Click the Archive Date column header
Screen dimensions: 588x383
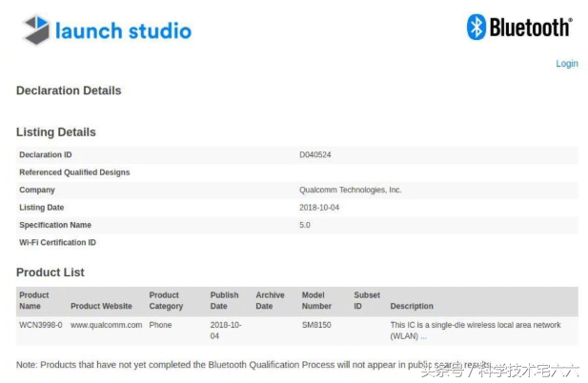[x=270, y=300]
